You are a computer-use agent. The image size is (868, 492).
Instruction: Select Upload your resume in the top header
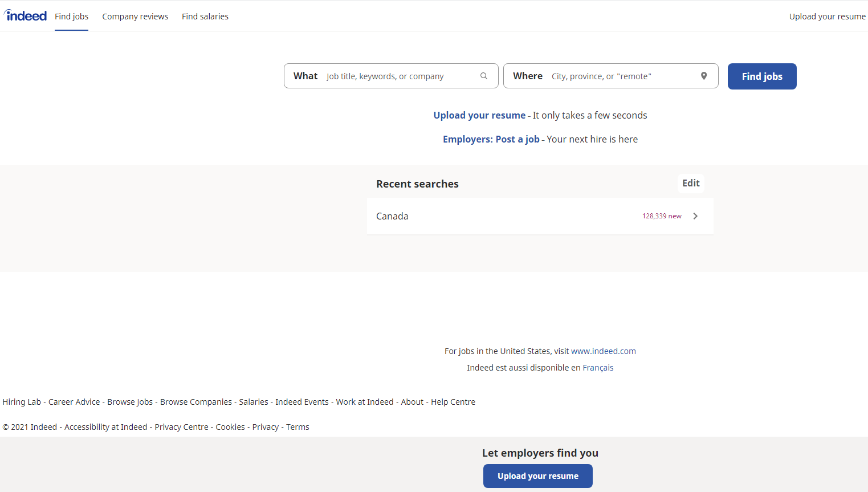point(827,17)
